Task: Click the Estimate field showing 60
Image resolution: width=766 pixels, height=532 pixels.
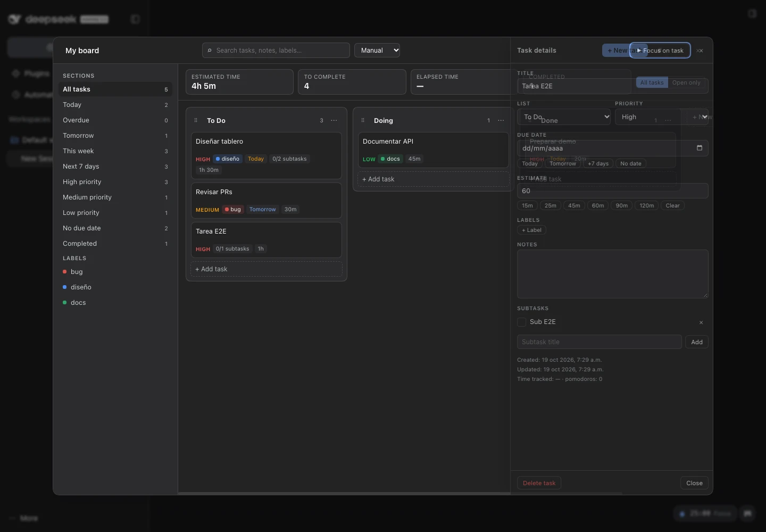Action: 613,190
